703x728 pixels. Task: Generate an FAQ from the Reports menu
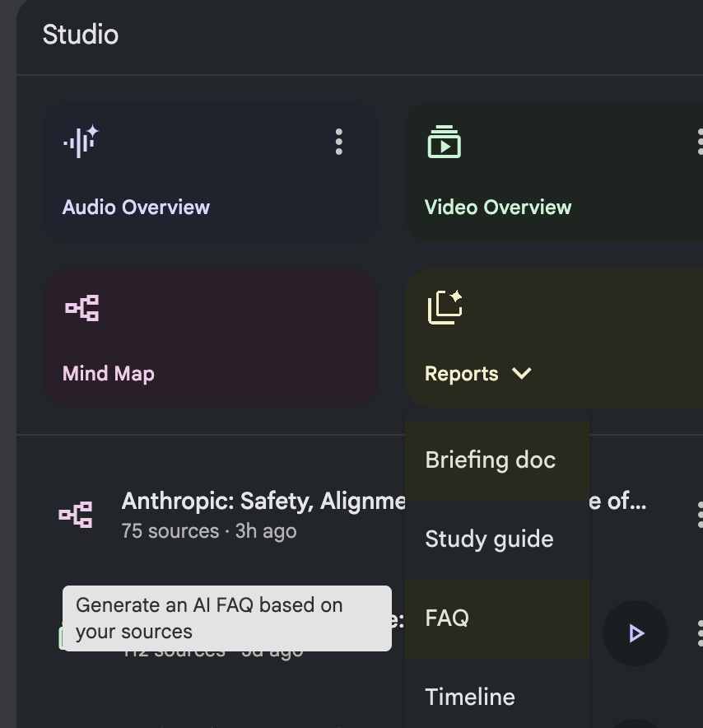coord(447,618)
